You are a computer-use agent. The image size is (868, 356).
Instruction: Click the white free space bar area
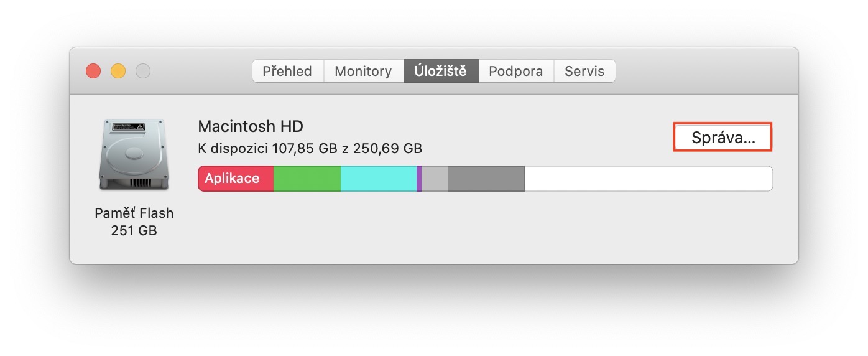point(648,179)
